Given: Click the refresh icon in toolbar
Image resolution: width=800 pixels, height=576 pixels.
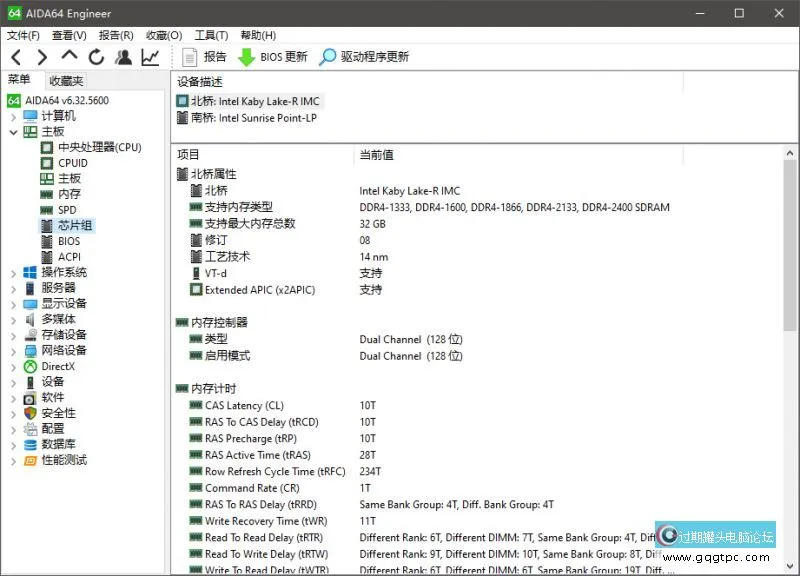Looking at the screenshot, I should (96, 57).
